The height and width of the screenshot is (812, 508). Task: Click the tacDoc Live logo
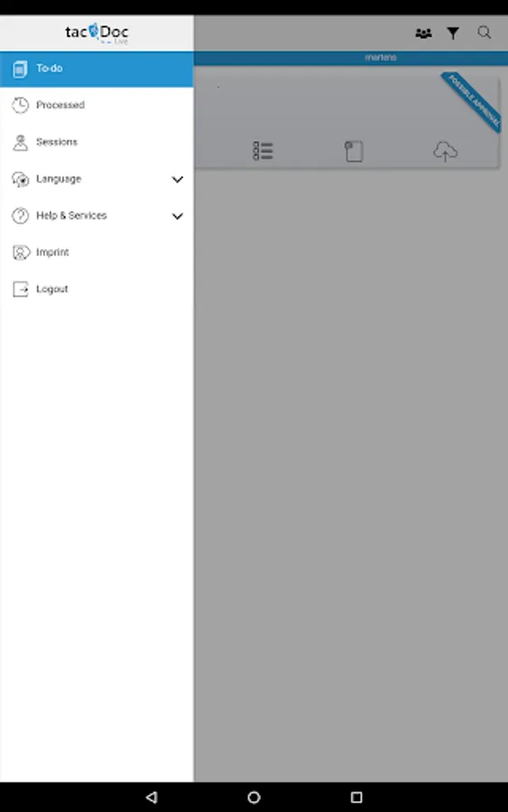coord(97,33)
